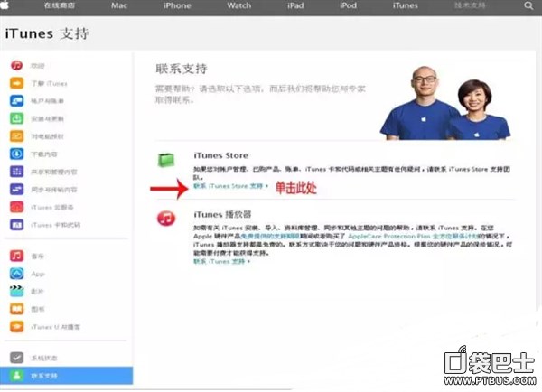Screen dimensions: 542x392
Task: Select the 音乐 music icon in sidebar
Action: [16, 257]
